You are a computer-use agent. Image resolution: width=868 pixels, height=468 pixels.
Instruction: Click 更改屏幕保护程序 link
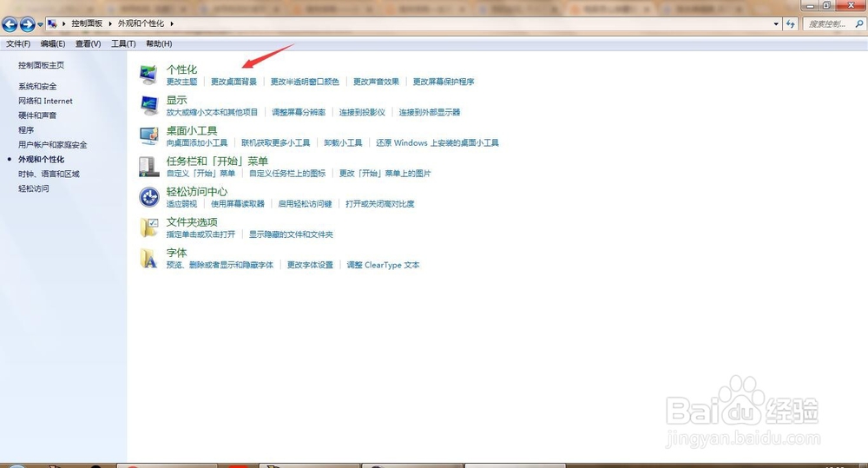tap(444, 82)
